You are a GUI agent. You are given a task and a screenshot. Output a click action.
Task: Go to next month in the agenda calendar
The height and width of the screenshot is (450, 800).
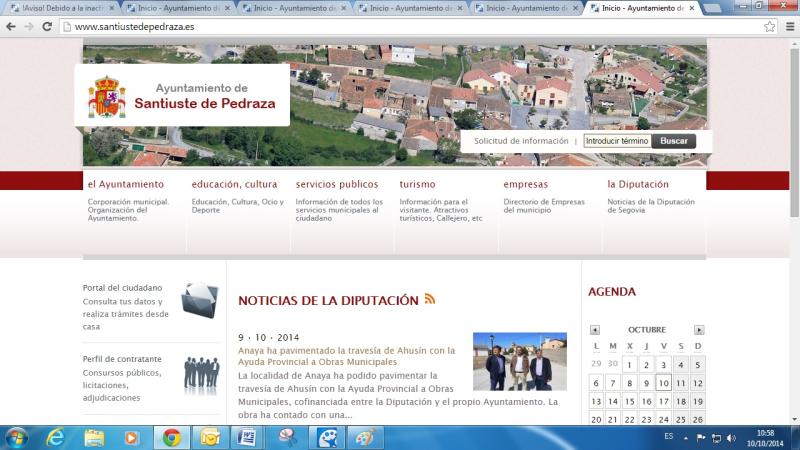(x=699, y=330)
